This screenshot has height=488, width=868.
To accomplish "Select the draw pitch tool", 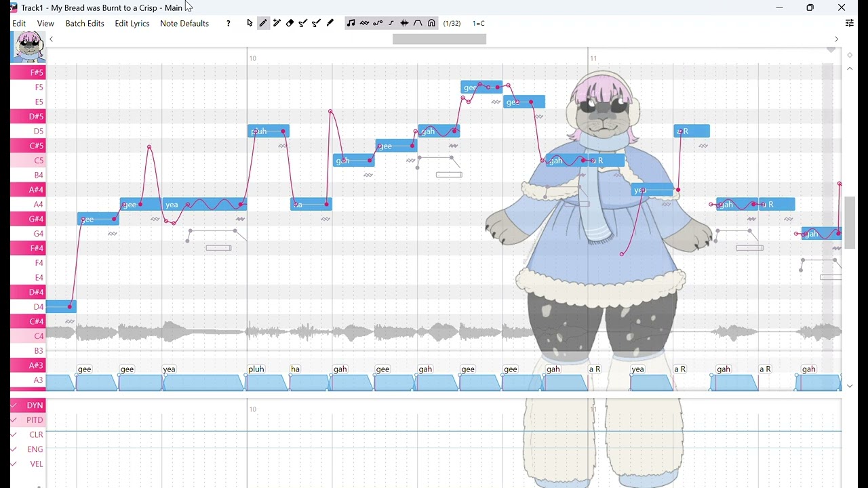I will point(303,24).
